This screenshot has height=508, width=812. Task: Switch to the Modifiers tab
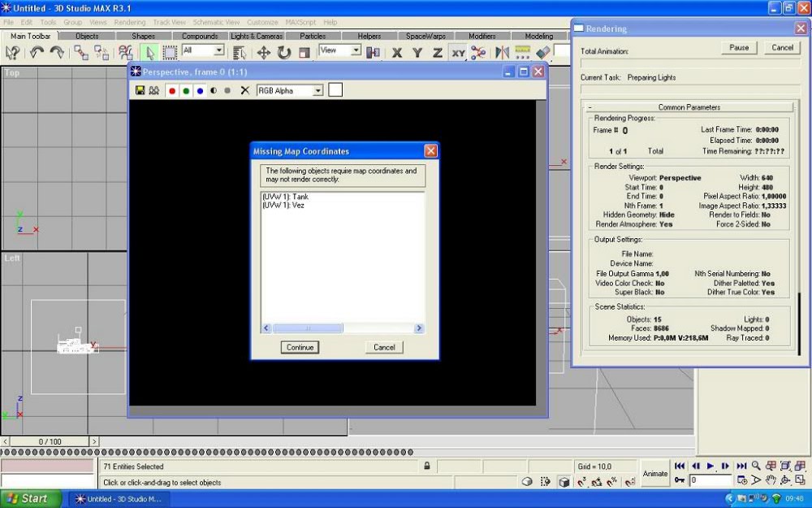pyautogui.click(x=482, y=36)
